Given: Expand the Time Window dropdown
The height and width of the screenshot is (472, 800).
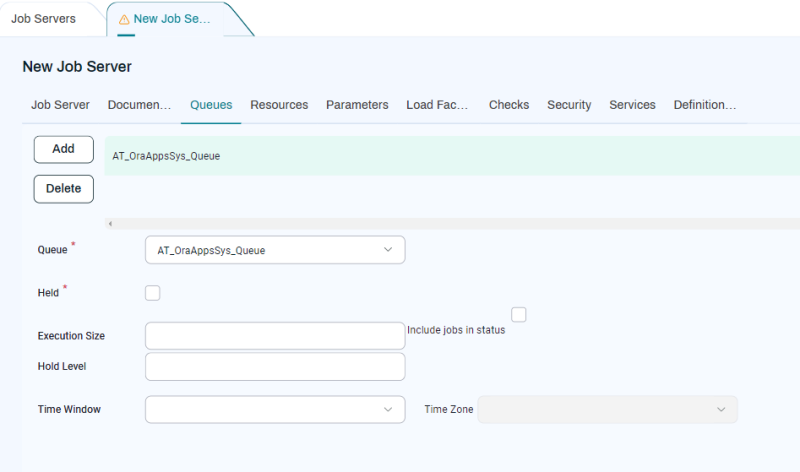Looking at the screenshot, I should 275,409.
